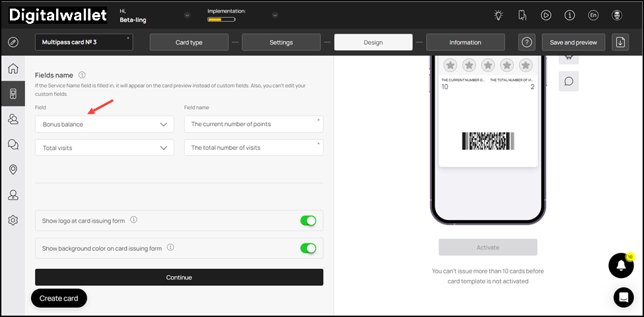This screenshot has height=317, width=644.
Task: Open the chat messages icon in sidebar
Action: [x=13, y=144]
